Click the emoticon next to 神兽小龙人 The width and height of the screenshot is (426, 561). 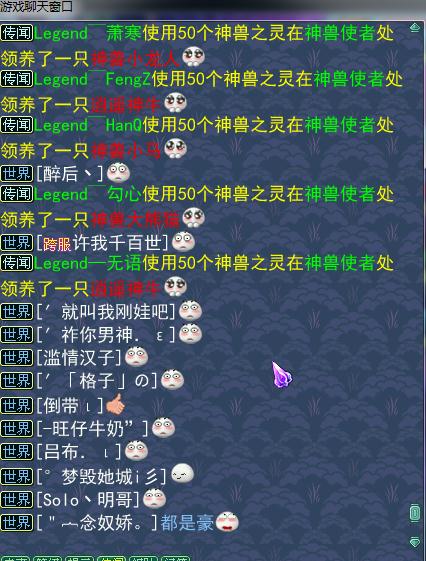coord(194,57)
